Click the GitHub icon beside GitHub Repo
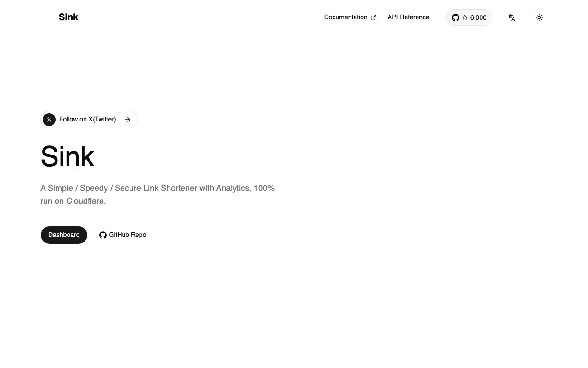 point(103,235)
